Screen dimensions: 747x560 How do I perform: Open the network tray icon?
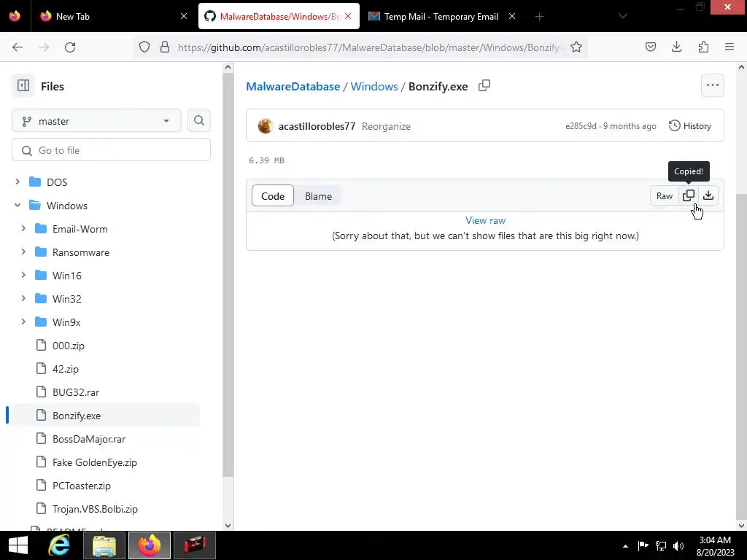tap(661, 546)
